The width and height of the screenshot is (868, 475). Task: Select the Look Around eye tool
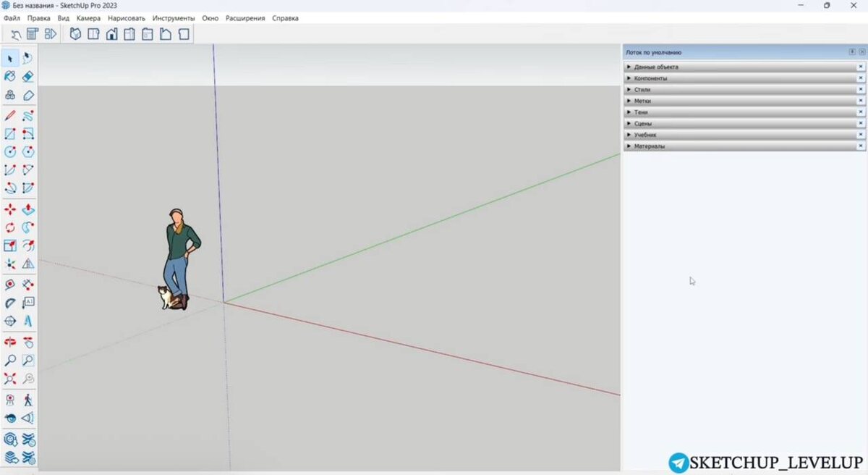tap(10, 418)
